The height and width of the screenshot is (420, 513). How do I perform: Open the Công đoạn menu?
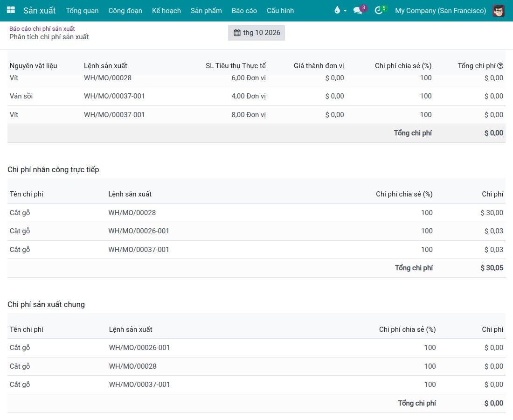coord(125,10)
